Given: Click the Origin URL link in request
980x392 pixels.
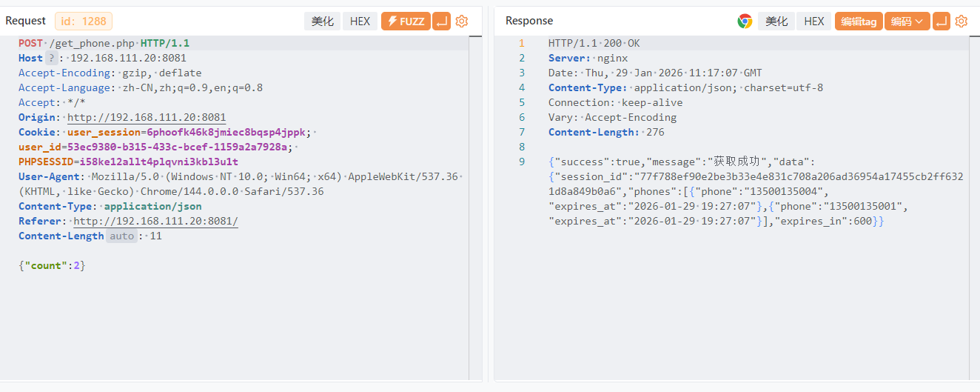Looking at the screenshot, I should click(x=147, y=118).
